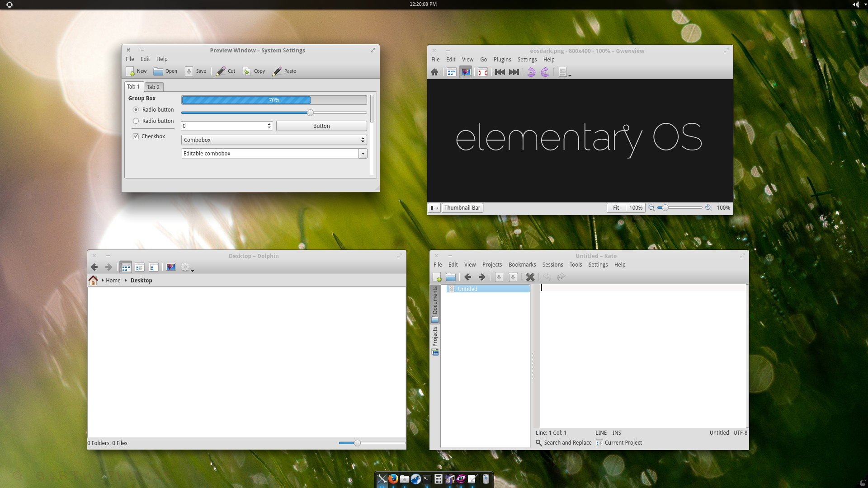Adjust Dolphin icon size slider
Viewport: 868px width, 488px height.
coord(372,443)
